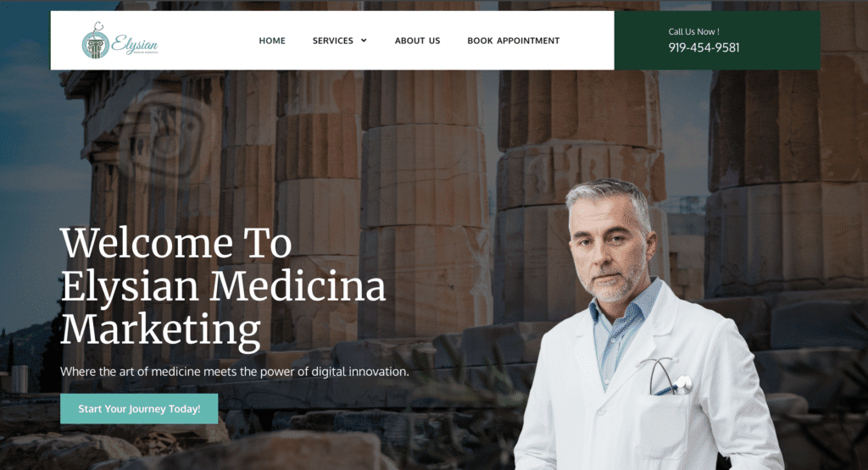Expand the chevron beside SERVICES
The height and width of the screenshot is (470, 868).
[x=364, y=41]
